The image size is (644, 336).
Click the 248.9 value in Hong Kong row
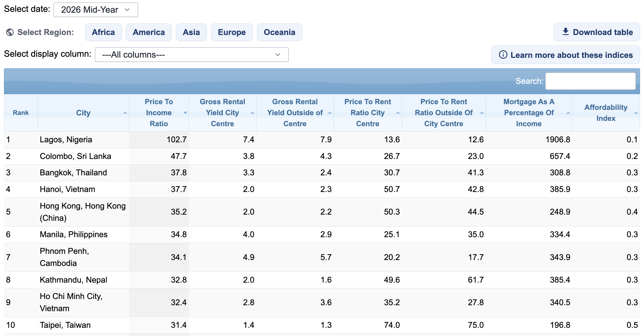click(560, 212)
